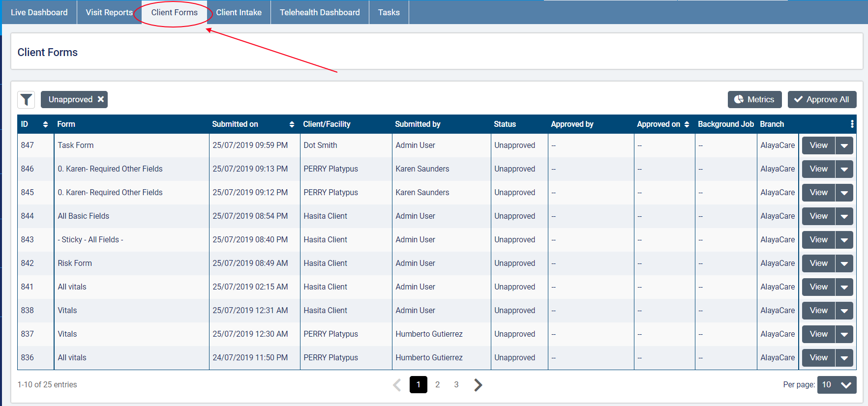Open column options three-dot menu
This screenshot has width=868, height=406.
point(852,124)
